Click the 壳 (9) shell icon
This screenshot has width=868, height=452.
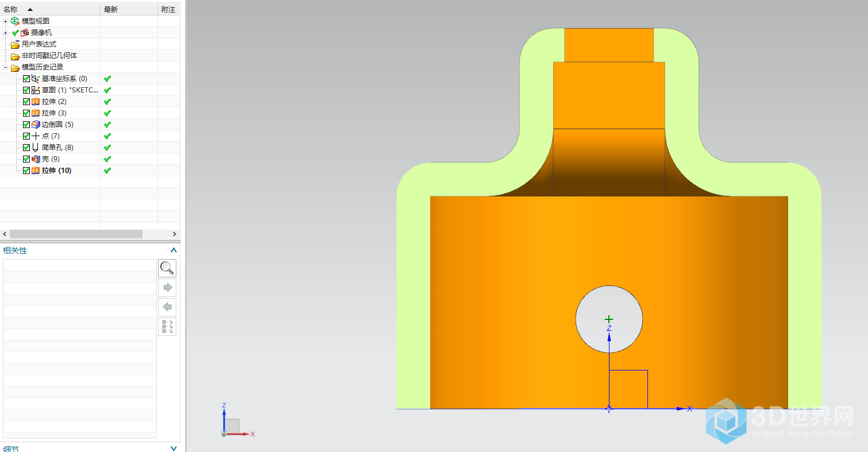pyautogui.click(x=36, y=159)
